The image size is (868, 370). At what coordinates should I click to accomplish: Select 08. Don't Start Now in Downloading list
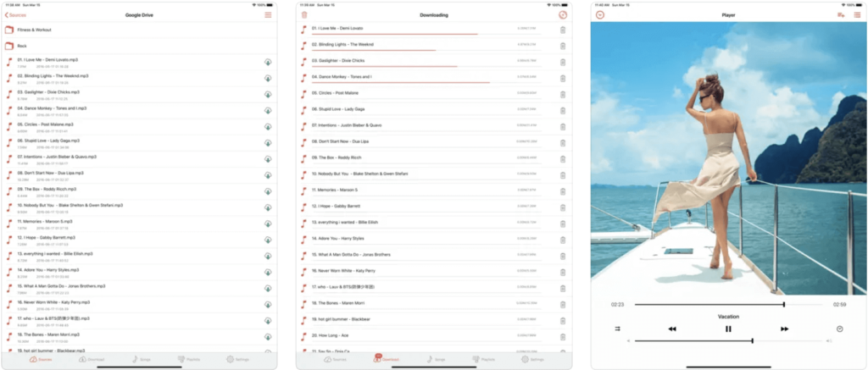(x=435, y=143)
